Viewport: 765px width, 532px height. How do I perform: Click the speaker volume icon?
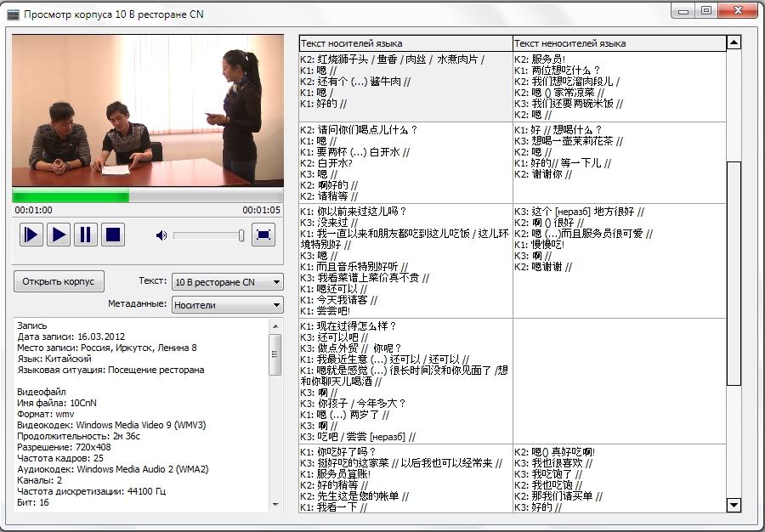pyautogui.click(x=161, y=235)
